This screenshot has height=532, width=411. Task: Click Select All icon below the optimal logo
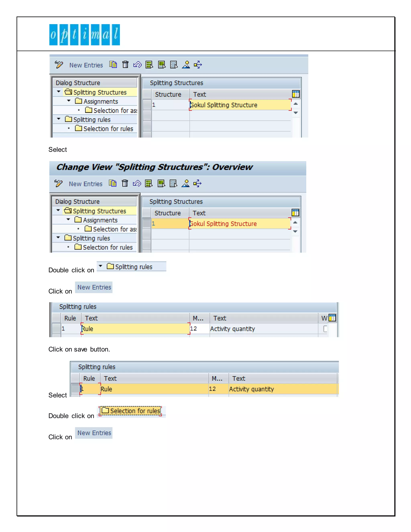pyautogui.click(x=149, y=65)
